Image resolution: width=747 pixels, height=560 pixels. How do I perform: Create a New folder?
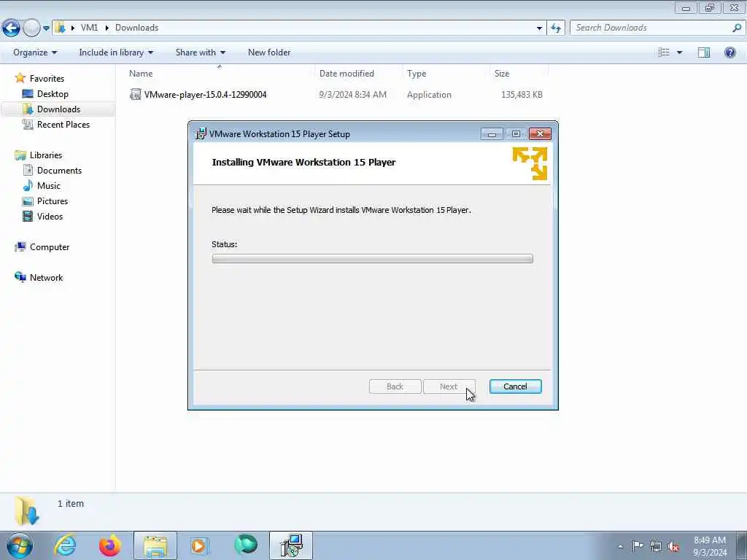pyautogui.click(x=268, y=52)
